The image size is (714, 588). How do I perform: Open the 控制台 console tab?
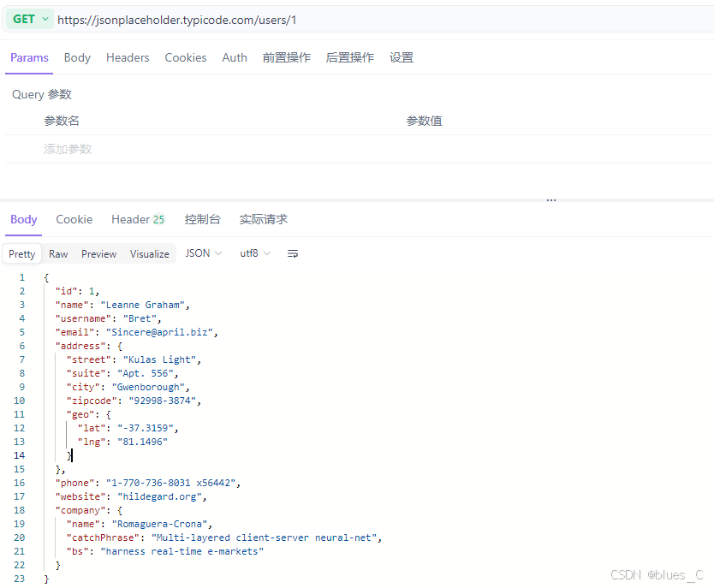pyautogui.click(x=203, y=219)
